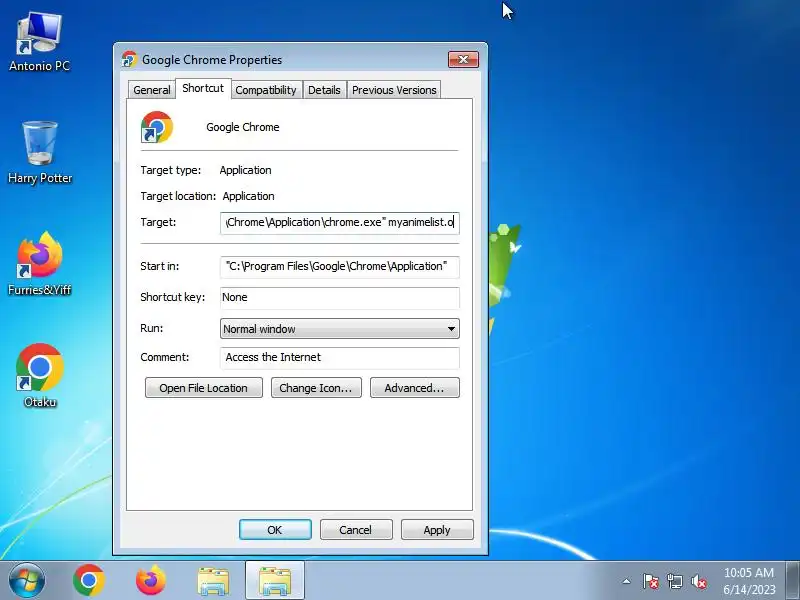
Task: Open the Compatibility tab
Action: tap(266, 90)
